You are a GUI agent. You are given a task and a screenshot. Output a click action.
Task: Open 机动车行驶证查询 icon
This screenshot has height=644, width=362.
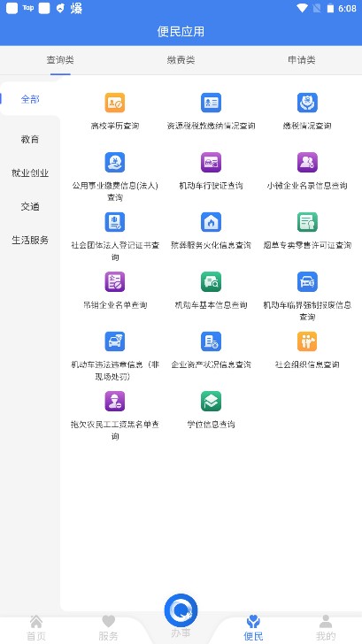tap(211, 162)
